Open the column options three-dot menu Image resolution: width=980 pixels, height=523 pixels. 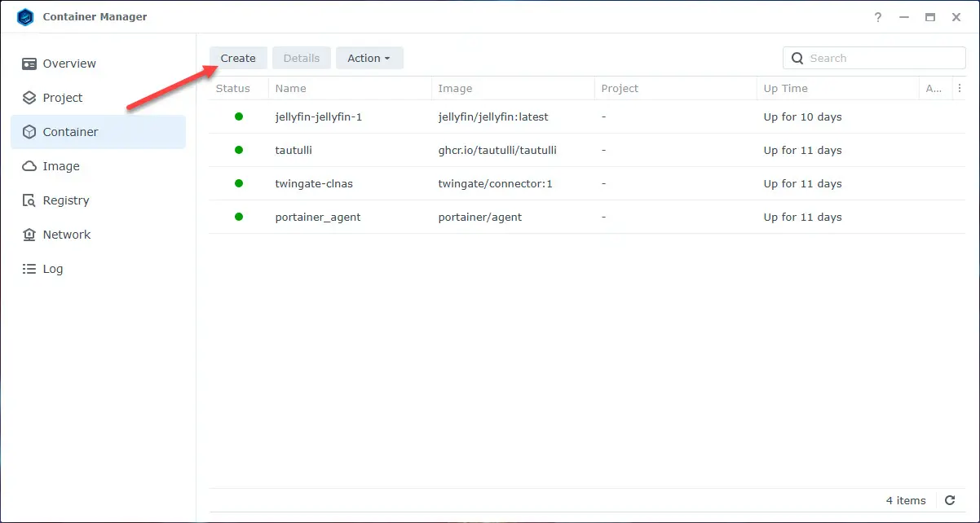pos(960,88)
